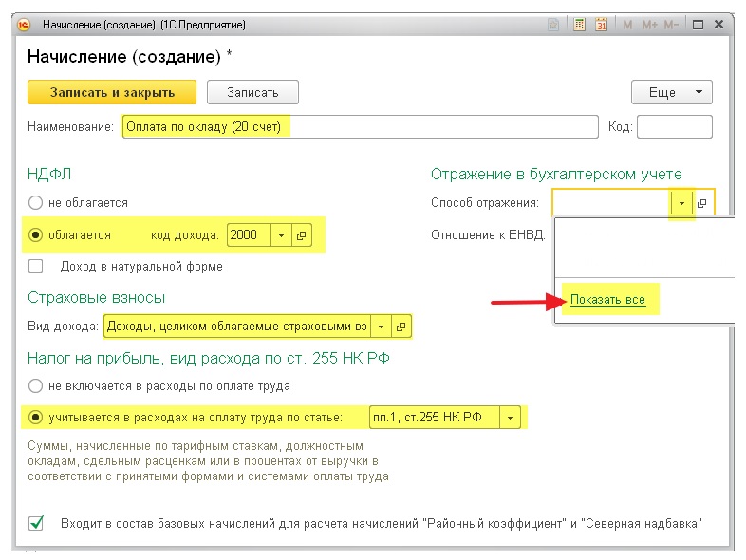The width and height of the screenshot is (746, 560).
Task: Select 'не включается в расходы по оплате труда'
Action: (36, 386)
